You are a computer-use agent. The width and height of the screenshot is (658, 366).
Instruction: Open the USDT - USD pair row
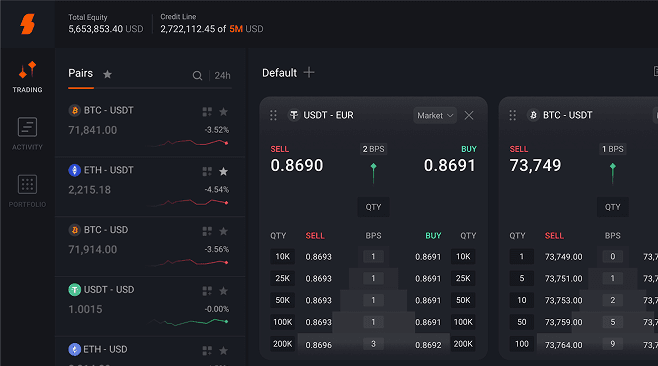[150, 306]
